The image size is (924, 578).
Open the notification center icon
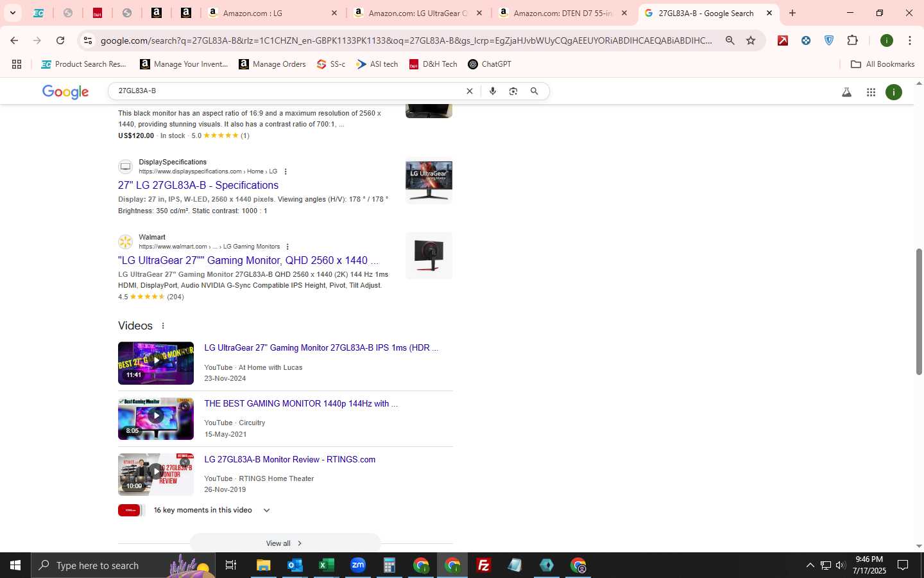pos(903,565)
